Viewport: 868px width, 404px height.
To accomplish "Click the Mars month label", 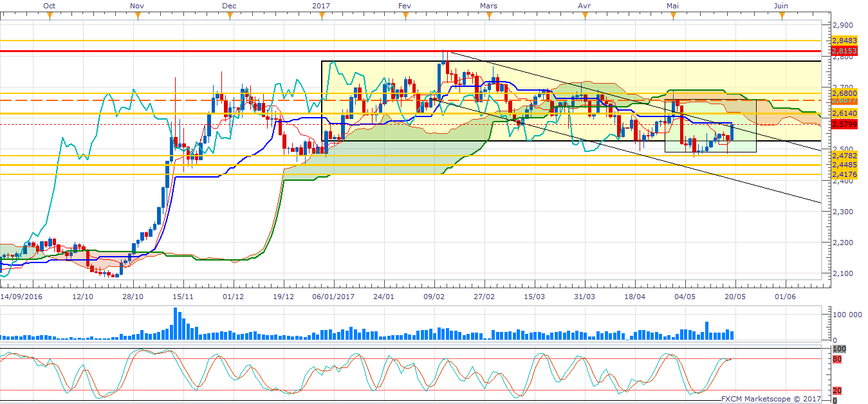I will pyautogui.click(x=489, y=5).
